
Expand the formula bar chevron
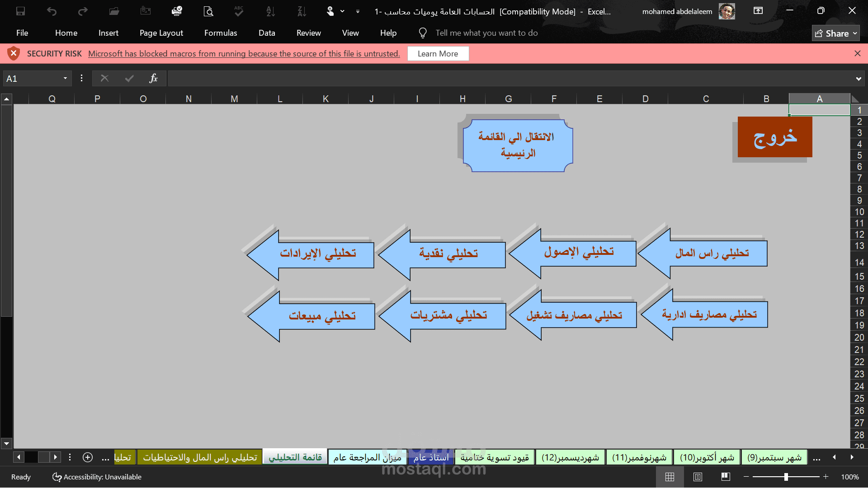tap(859, 79)
